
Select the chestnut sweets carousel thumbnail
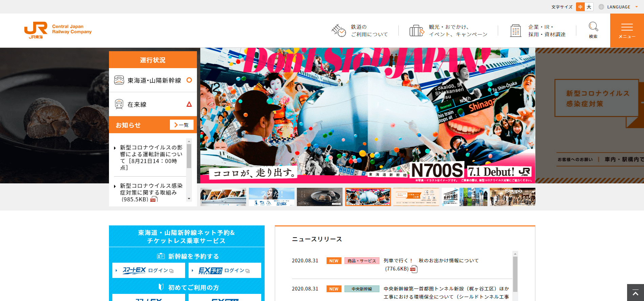tap(319, 197)
